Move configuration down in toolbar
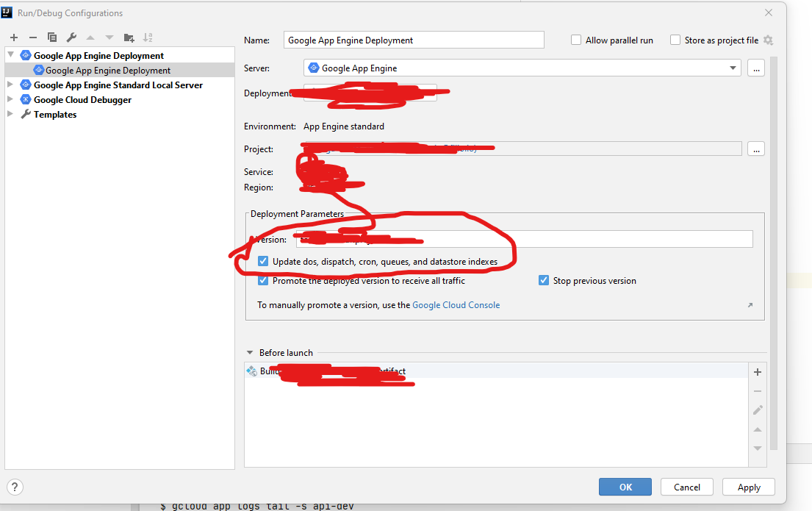 pyautogui.click(x=109, y=37)
